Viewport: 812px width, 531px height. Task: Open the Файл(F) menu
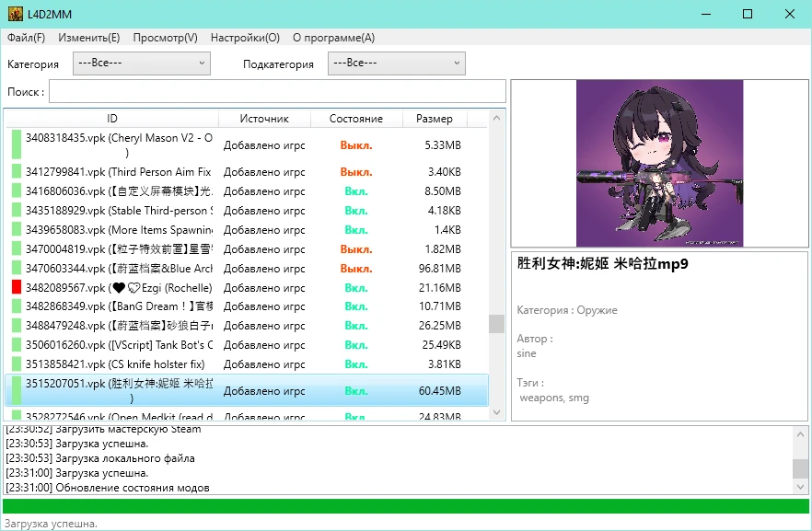tap(26, 38)
